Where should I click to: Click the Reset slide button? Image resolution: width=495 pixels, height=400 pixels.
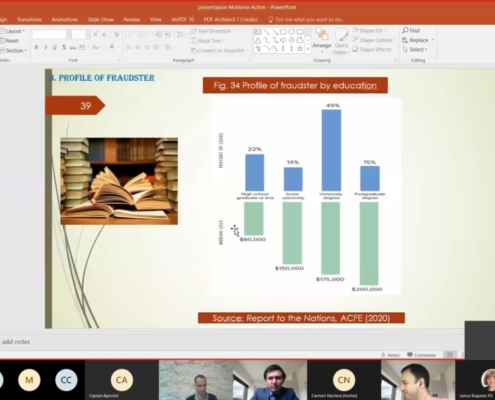click(9, 41)
